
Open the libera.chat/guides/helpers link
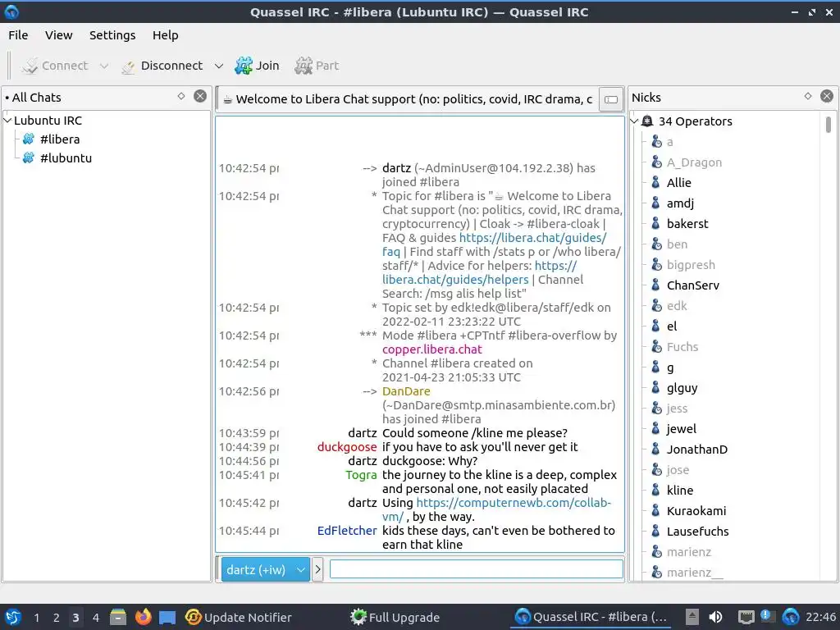click(x=455, y=280)
